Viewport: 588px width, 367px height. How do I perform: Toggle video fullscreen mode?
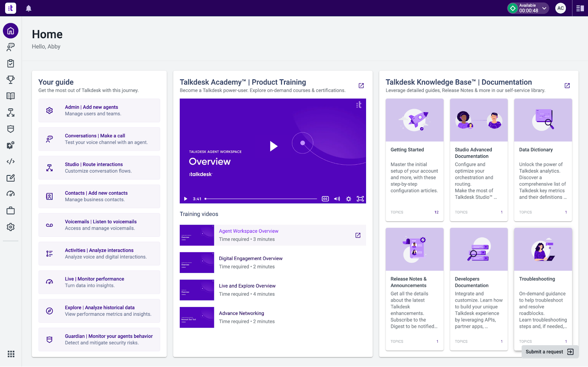[x=361, y=199]
